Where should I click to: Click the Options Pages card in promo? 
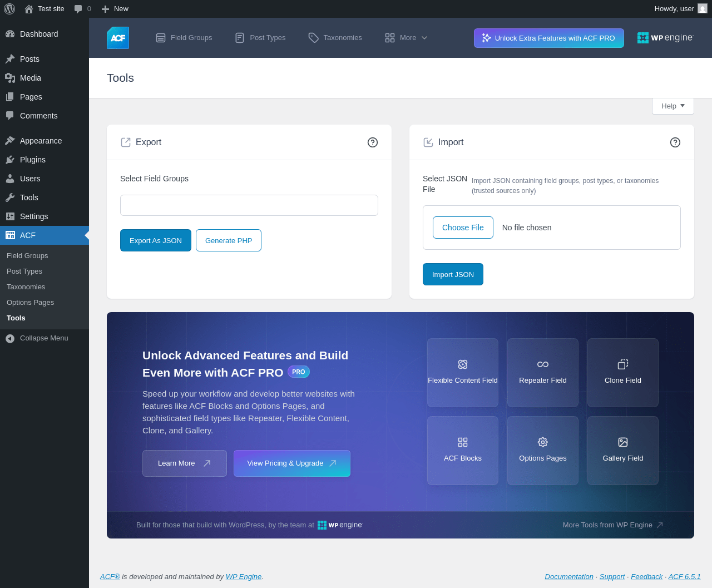coord(543,451)
